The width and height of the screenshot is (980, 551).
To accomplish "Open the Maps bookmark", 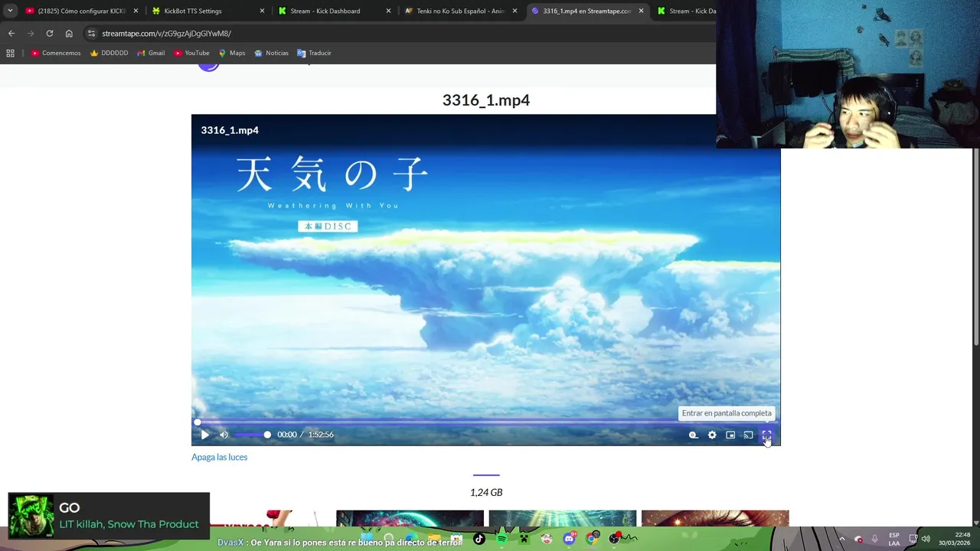I will (x=232, y=53).
